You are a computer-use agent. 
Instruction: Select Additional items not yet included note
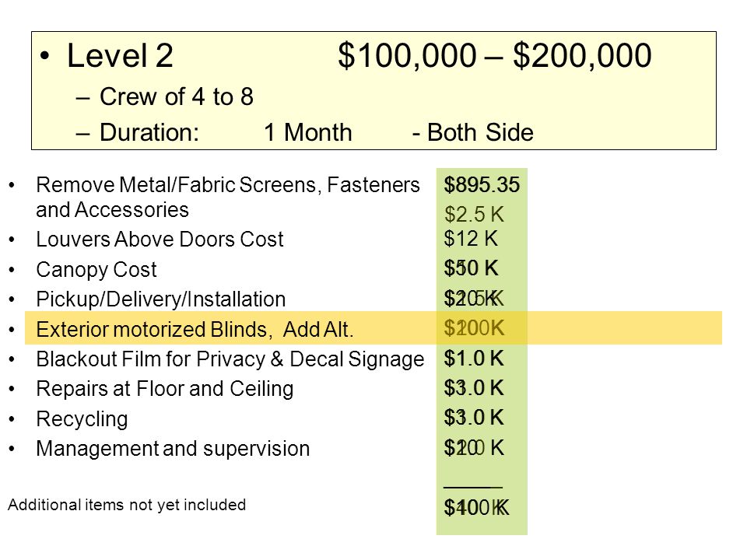click(127, 505)
